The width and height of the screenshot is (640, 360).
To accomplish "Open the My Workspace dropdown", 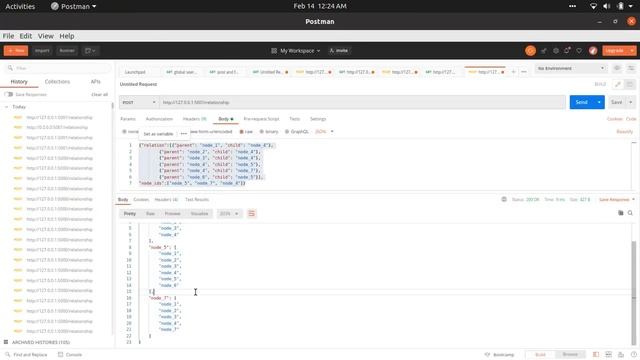I will pos(296,51).
